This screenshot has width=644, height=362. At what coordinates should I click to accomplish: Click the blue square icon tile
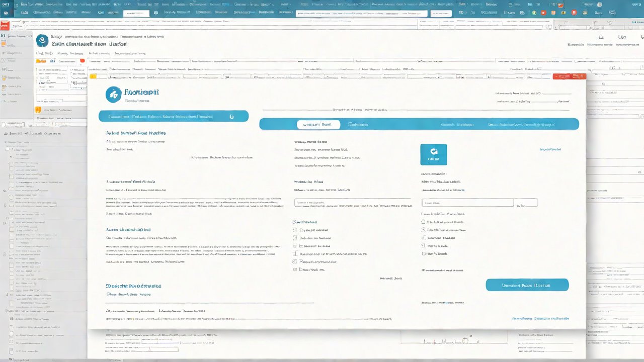[433, 154]
